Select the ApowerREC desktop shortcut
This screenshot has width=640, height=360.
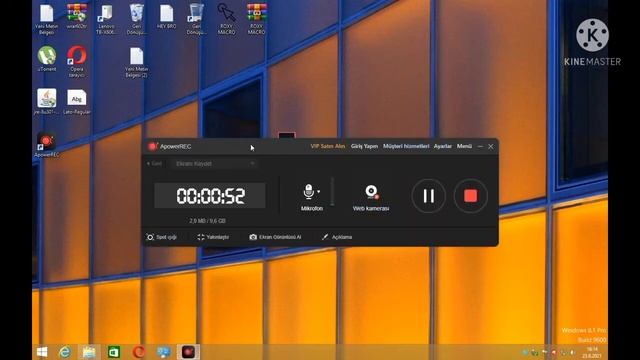point(47,145)
